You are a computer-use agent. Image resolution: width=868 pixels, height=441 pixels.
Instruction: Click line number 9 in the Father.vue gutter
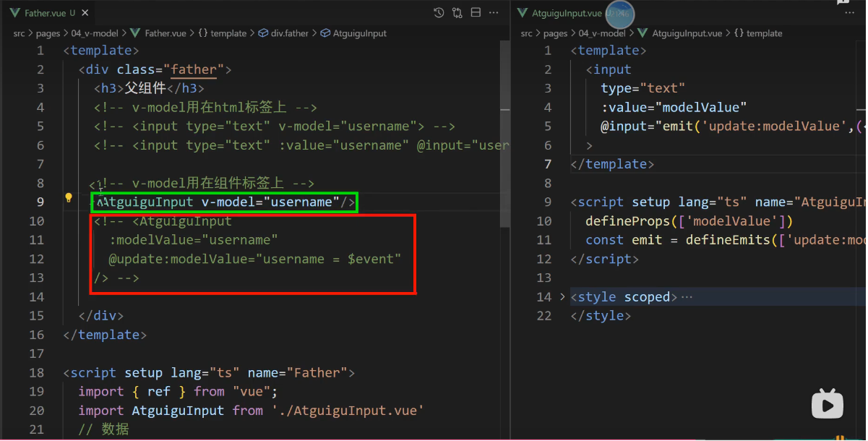point(40,202)
